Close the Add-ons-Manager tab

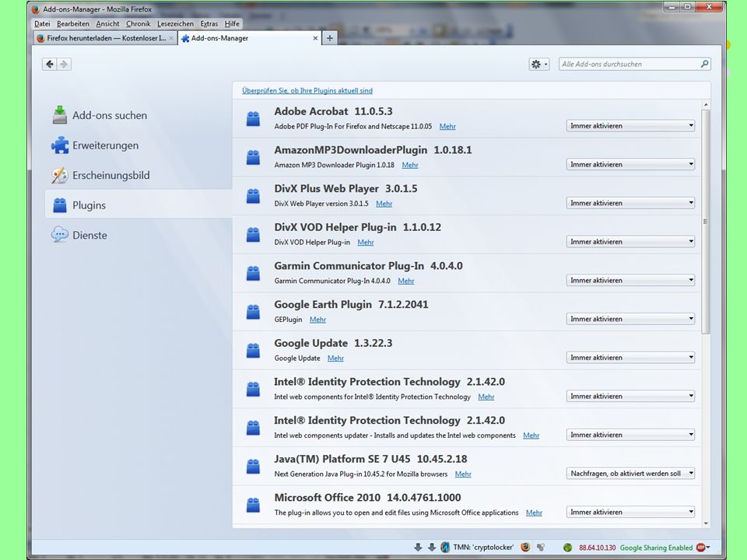(315, 38)
